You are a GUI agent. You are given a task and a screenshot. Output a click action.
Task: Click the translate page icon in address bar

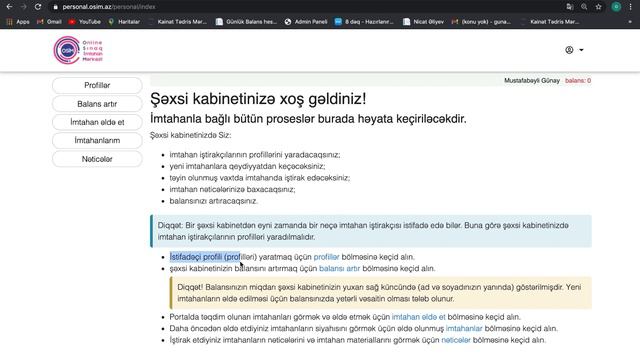click(570, 7)
